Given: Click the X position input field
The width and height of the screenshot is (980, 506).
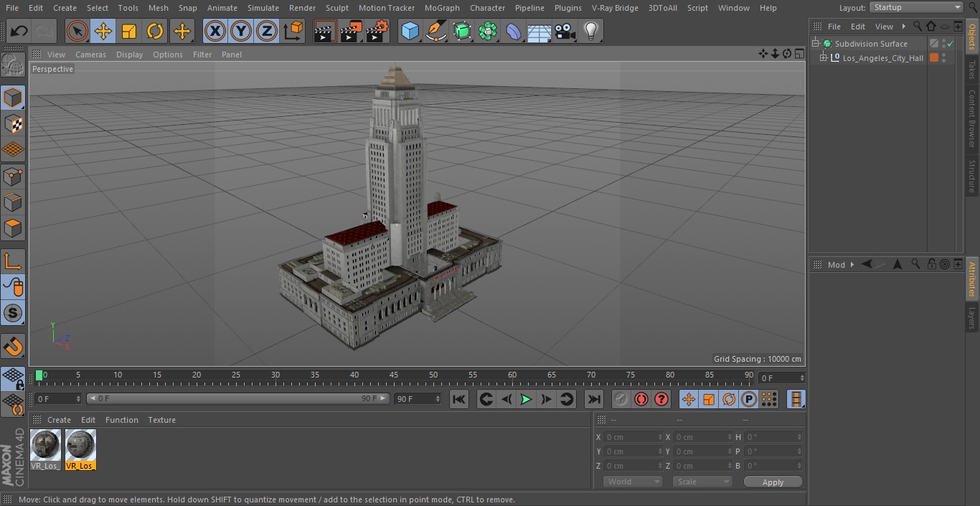Looking at the screenshot, I should click(634, 437).
